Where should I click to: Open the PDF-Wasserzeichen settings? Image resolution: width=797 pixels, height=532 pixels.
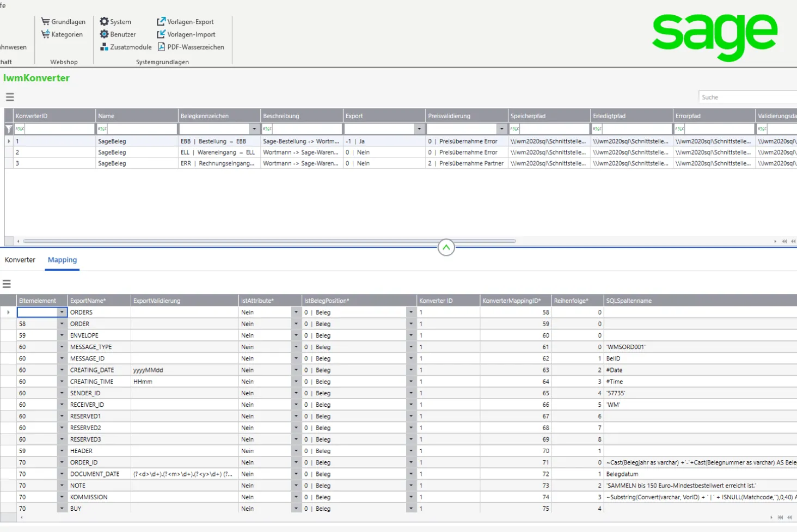(191, 47)
